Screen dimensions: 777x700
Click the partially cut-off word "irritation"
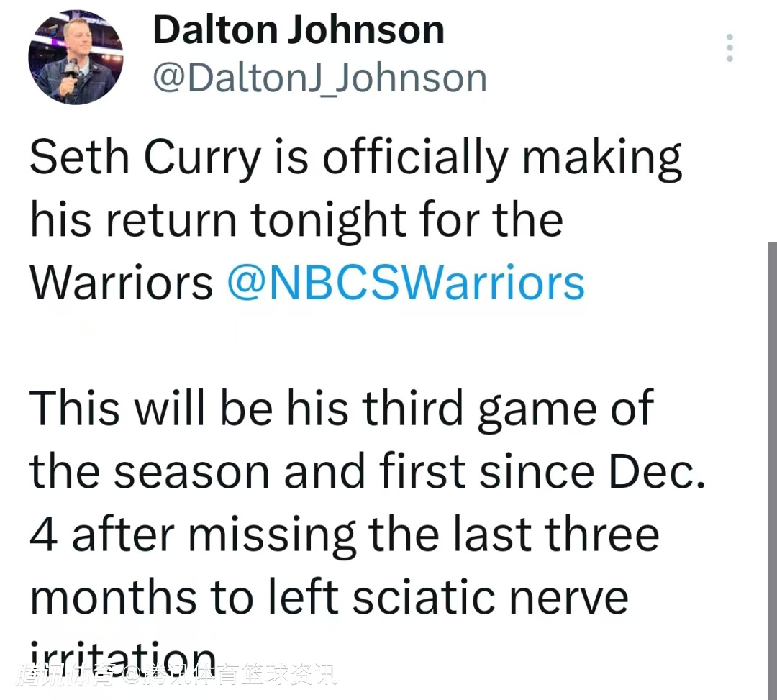pos(122,653)
